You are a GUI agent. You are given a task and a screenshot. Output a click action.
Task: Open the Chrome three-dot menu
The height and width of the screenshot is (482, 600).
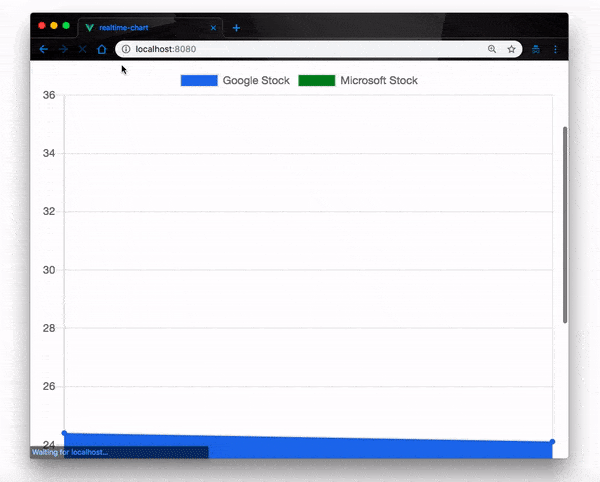555,49
